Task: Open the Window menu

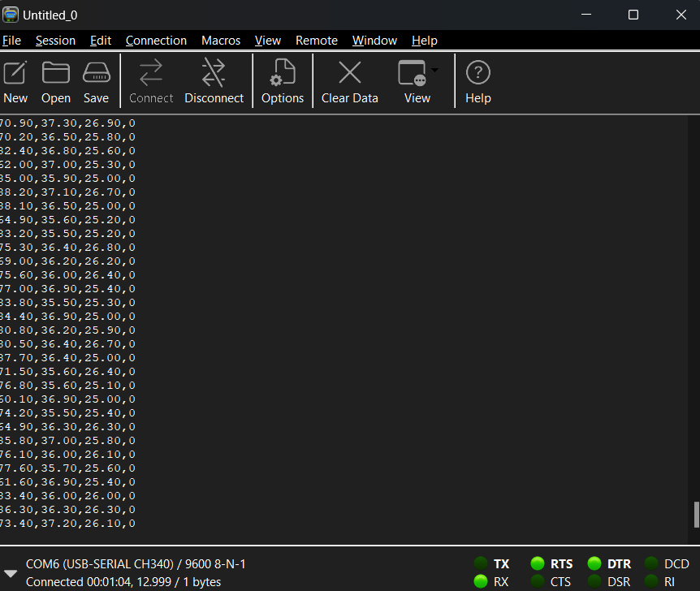Action: (x=374, y=41)
